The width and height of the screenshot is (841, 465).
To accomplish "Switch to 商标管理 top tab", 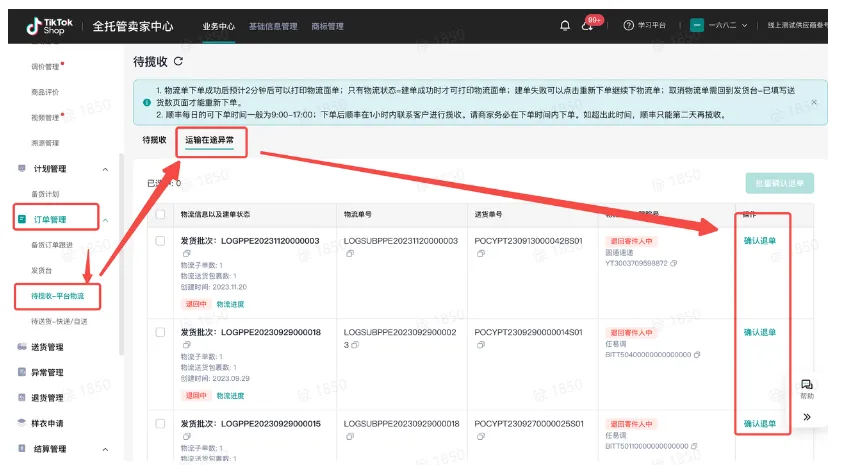I will pyautogui.click(x=327, y=26).
